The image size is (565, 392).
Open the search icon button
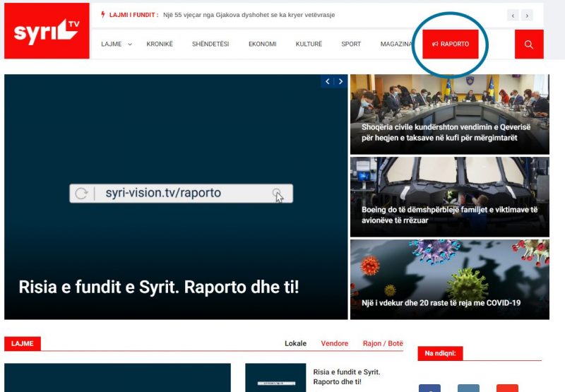click(529, 44)
